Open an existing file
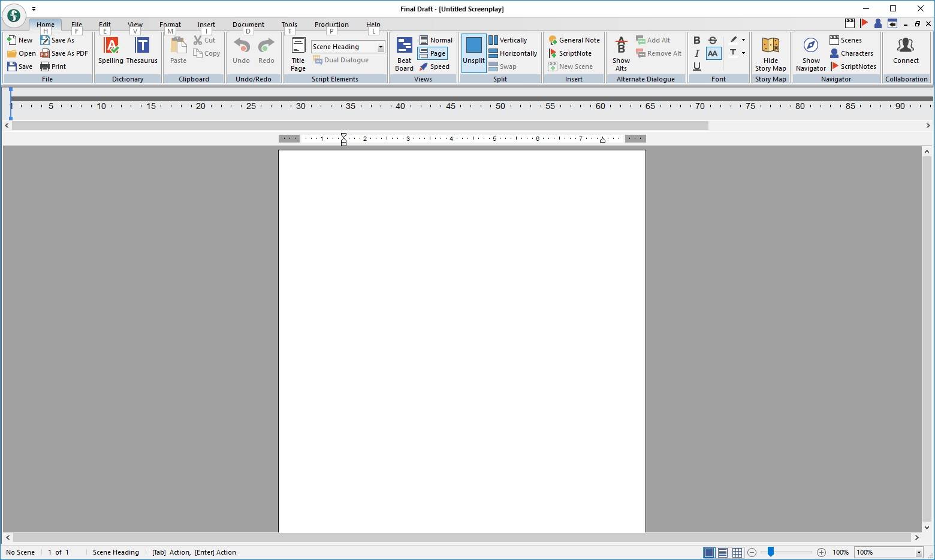 [x=21, y=53]
